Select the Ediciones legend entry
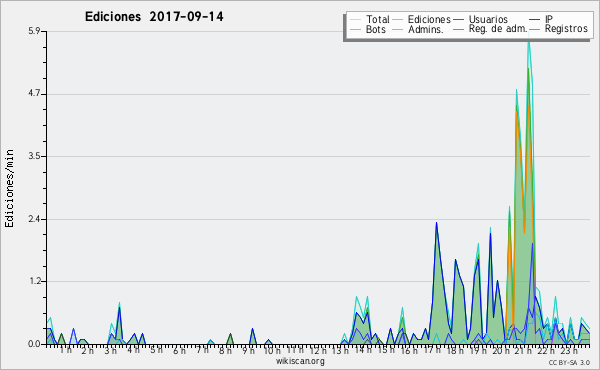This screenshot has width=600, height=370. [422, 19]
